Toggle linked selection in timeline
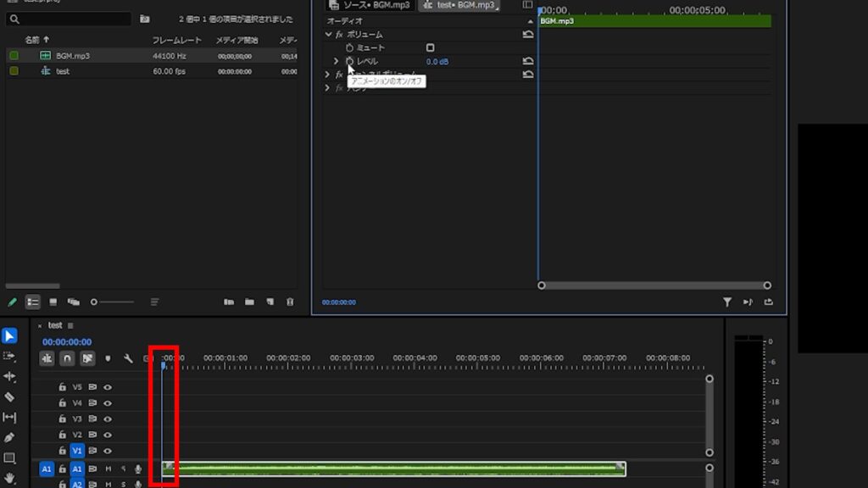The image size is (868, 488). (87, 358)
